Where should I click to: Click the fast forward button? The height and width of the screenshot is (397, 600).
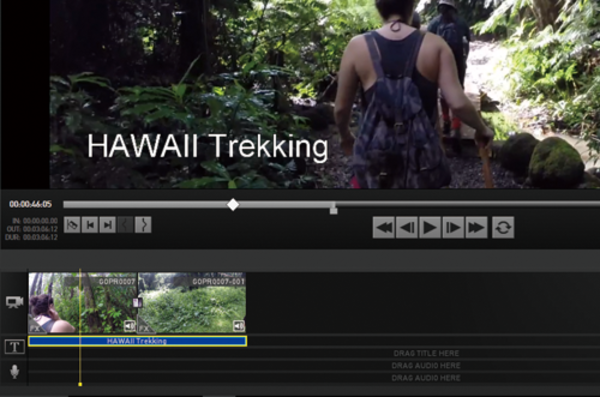pyautogui.click(x=476, y=227)
